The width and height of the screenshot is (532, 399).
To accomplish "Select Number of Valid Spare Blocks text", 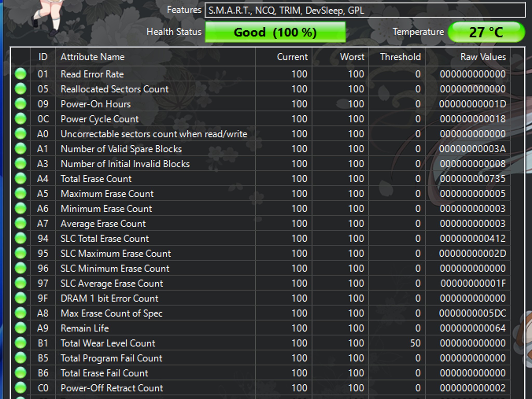I will pyautogui.click(x=121, y=149).
